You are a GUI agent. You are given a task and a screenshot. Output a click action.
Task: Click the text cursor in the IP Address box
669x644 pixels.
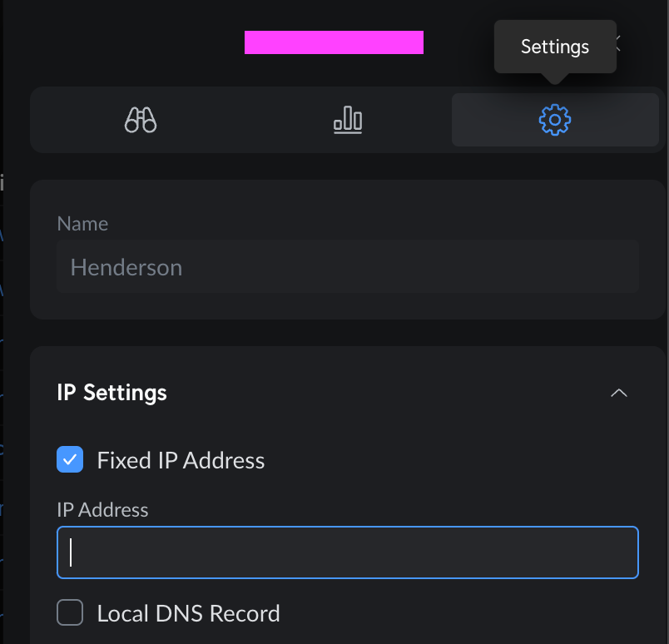72,552
